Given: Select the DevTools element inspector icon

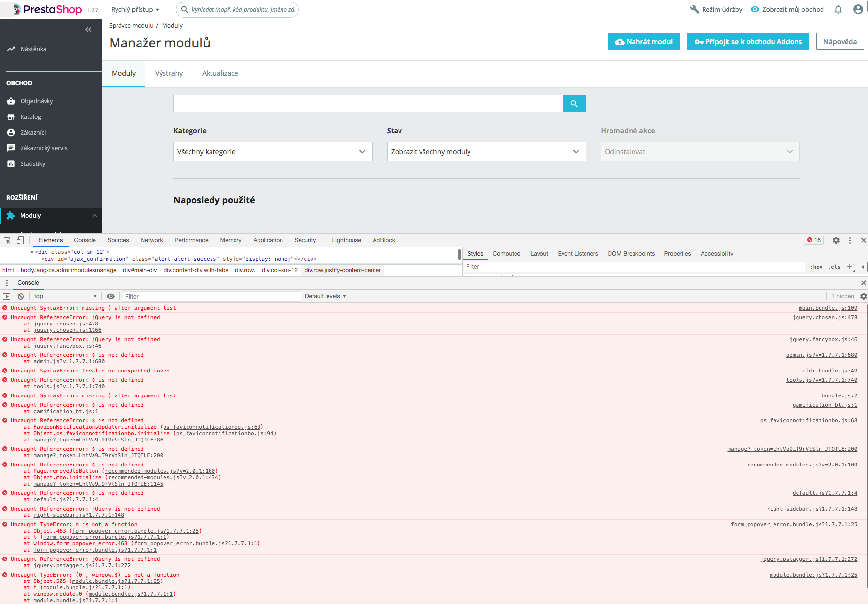Looking at the screenshot, I should (7, 240).
